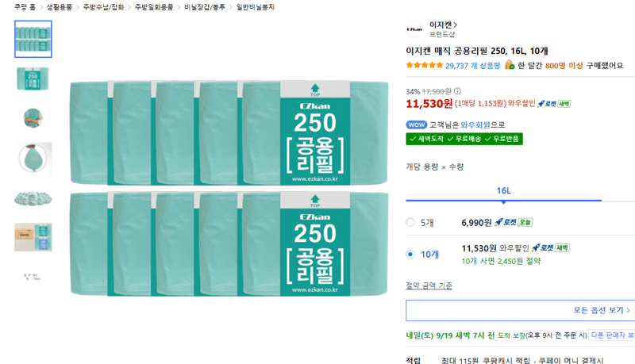Viewport: 635px width, 364px height.
Task: Go to 생활용품 breadcrumb category
Action: [x=59, y=7]
